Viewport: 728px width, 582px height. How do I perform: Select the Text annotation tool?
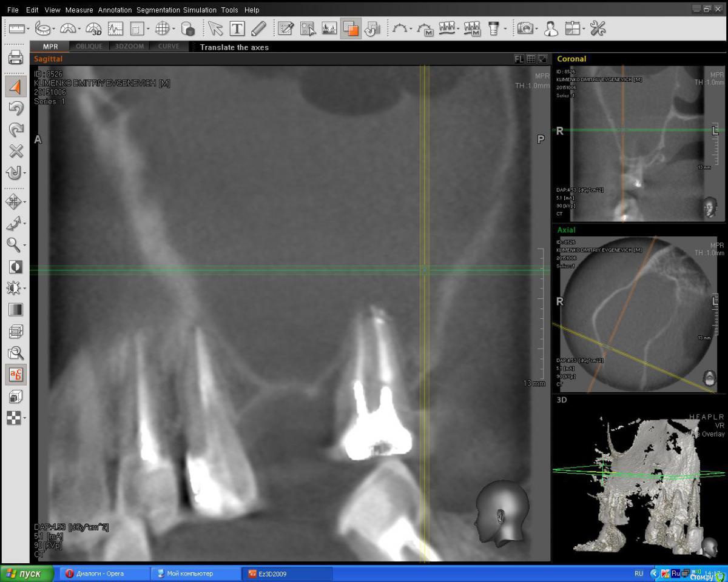click(237, 28)
